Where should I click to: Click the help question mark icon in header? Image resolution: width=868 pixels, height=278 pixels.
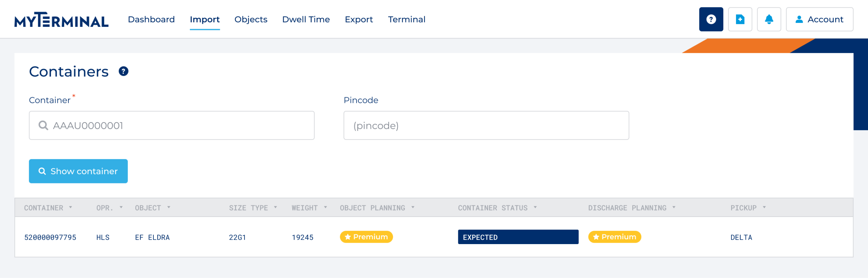point(711,19)
